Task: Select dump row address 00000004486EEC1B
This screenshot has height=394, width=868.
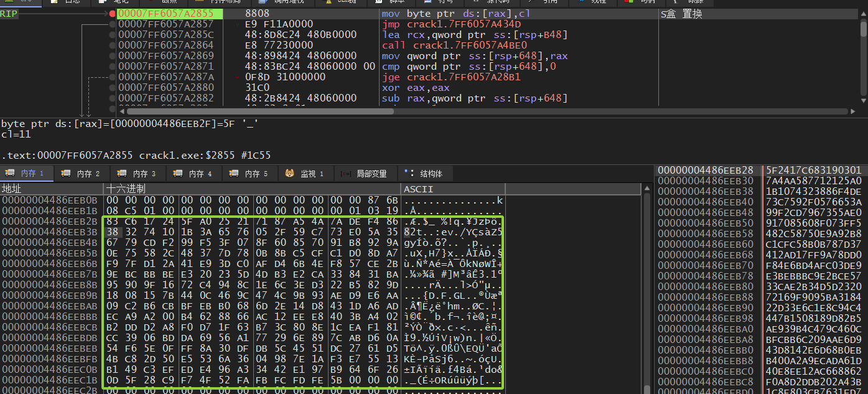Action: pyautogui.click(x=50, y=380)
